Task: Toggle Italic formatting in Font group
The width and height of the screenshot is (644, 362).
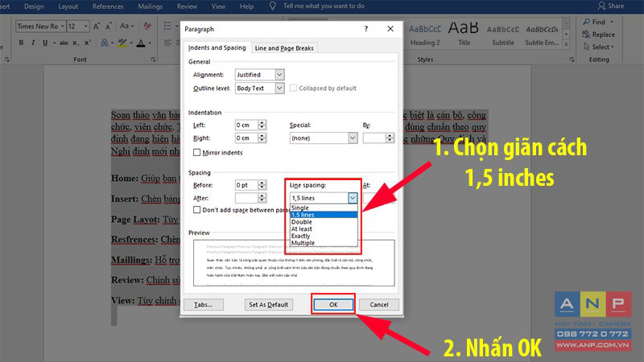Action: pos(33,43)
